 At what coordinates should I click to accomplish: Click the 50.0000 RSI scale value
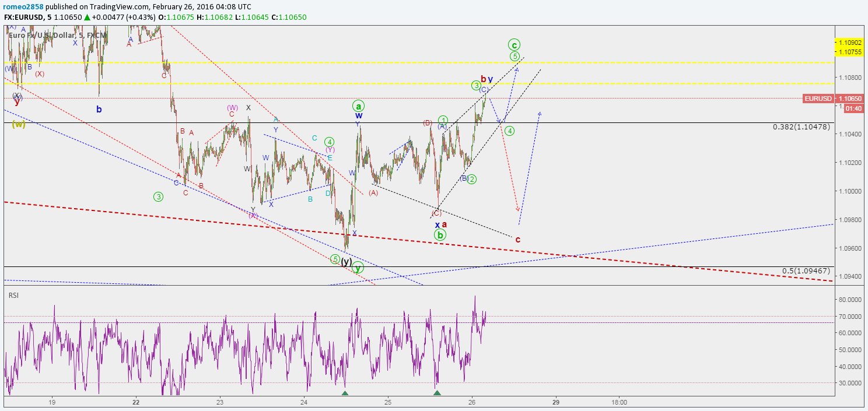pyautogui.click(x=850, y=350)
